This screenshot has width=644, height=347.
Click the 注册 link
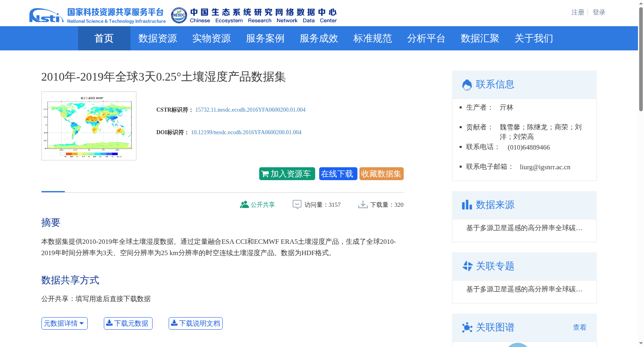(x=578, y=12)
